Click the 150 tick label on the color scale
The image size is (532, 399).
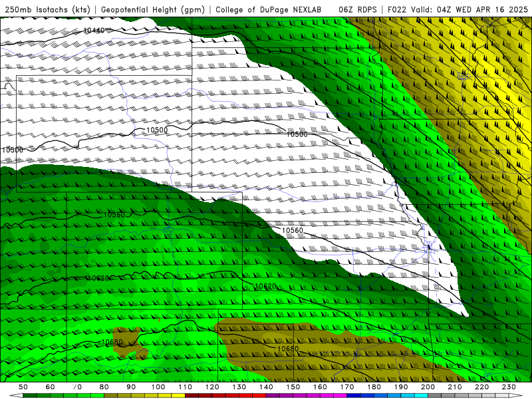point(293,387)
